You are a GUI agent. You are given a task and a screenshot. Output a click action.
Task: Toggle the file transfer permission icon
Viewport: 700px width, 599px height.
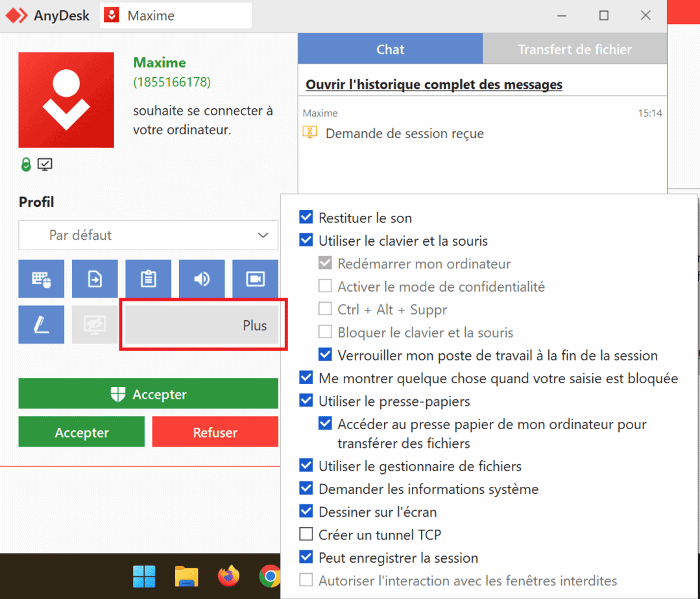pyautogui.click(x=95, y=279)
